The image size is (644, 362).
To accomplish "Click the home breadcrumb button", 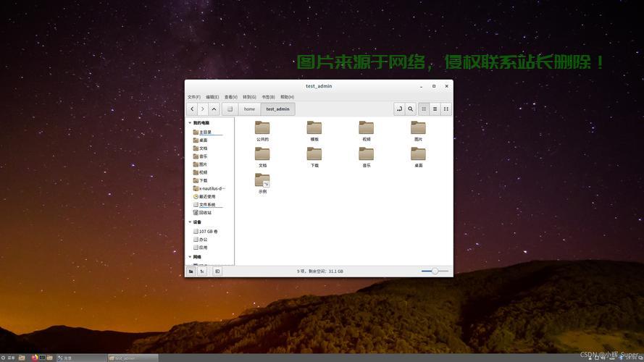I will click(249, 109).
